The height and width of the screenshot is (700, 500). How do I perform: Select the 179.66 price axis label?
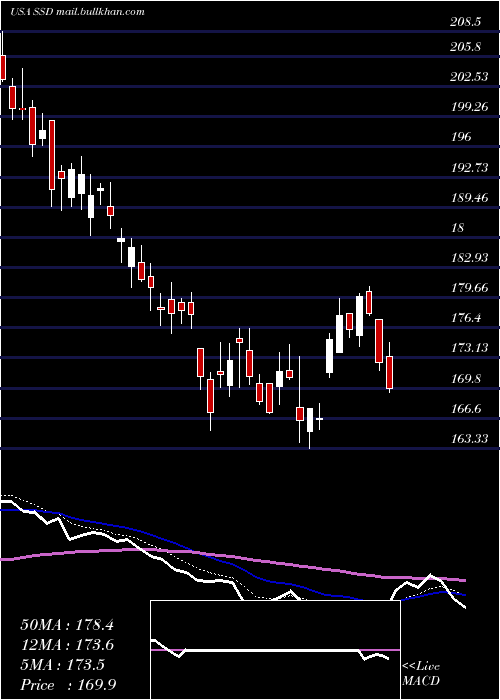pyautogui.click(x=470, y=288)
